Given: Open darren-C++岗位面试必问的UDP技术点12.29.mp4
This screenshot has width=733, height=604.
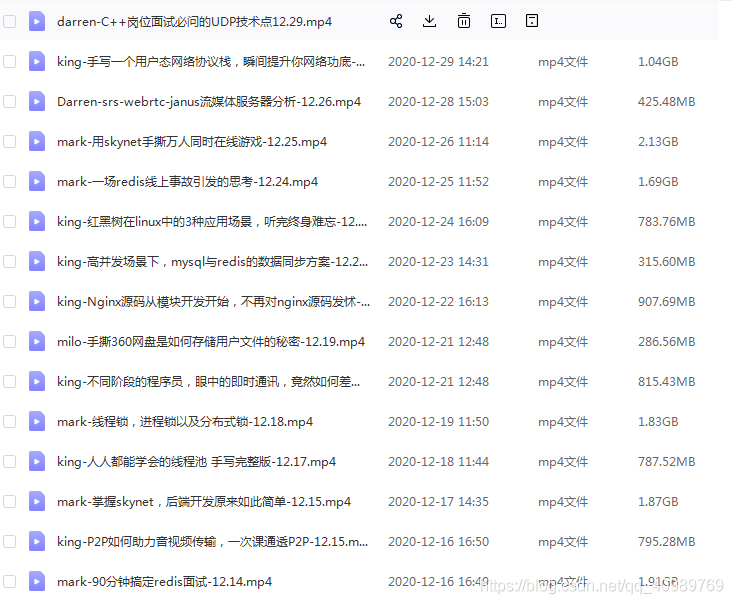Looking at the screenshot, I should click(x=194, y=22).
